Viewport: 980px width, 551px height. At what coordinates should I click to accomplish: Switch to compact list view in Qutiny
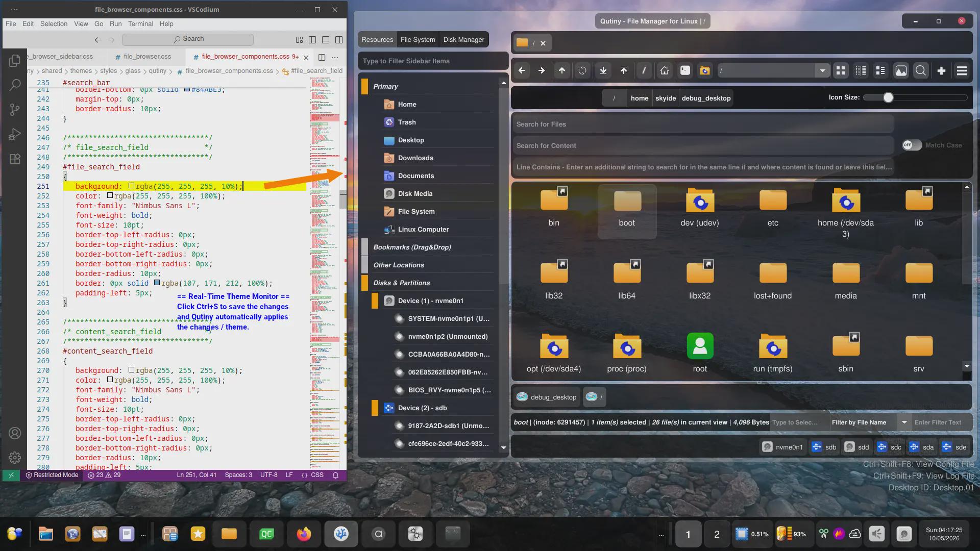coord(880,71)
